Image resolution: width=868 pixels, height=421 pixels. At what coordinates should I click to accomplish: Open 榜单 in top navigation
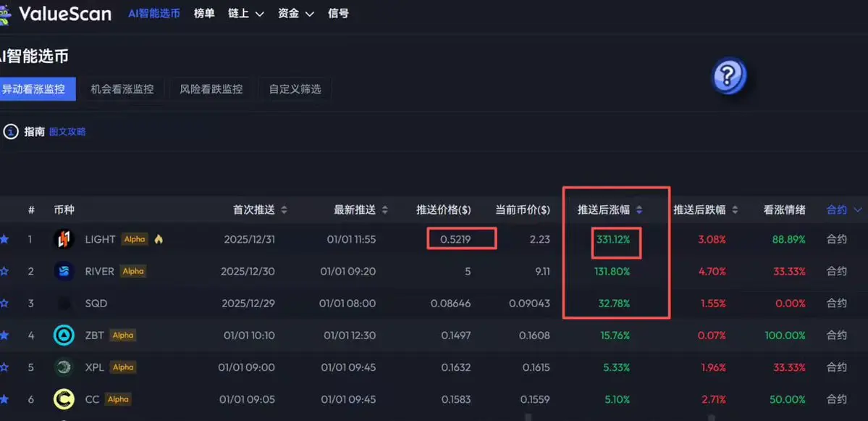point(204,13)
